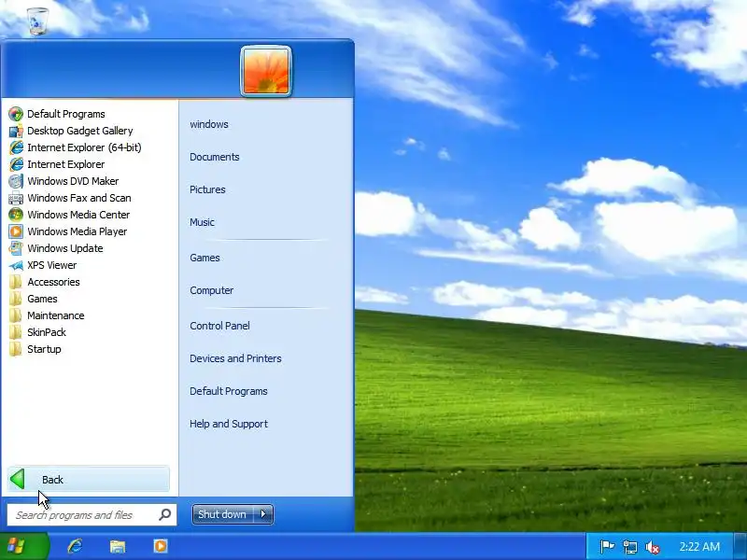Open Music library link
Image resolution: width=747 pixels, height=560 pixels.
[202, 222]
